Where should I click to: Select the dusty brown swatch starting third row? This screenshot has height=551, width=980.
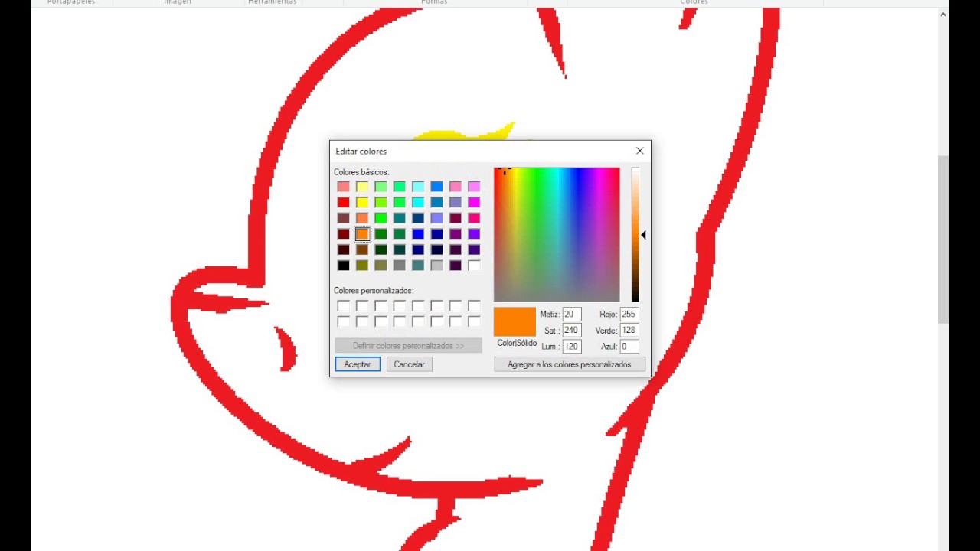pyautogui.click(x=344, y=218)
